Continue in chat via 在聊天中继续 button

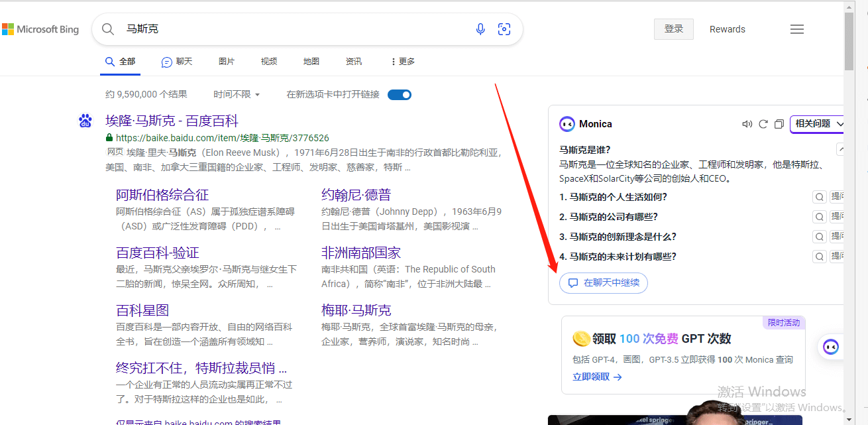click(x=604, y=283)
